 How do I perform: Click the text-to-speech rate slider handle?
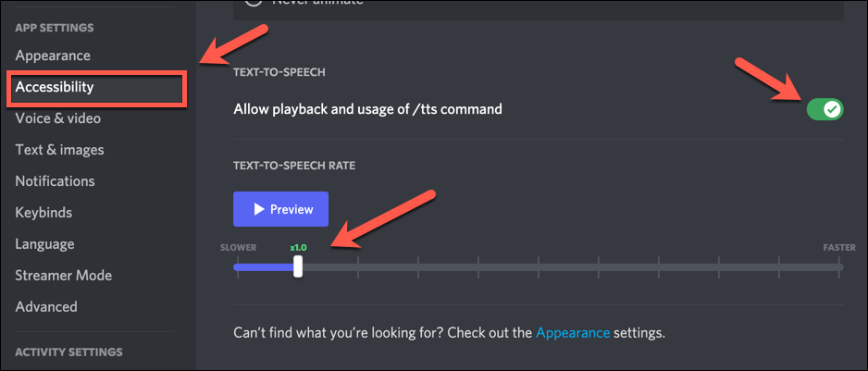297,267
